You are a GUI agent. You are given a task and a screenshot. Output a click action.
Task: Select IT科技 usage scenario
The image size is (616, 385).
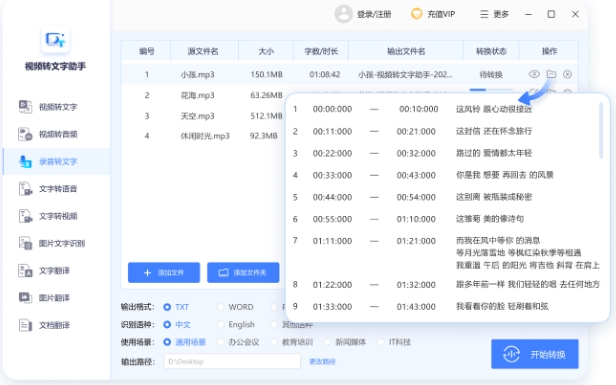pyautogui.click(x=394, y=342)
